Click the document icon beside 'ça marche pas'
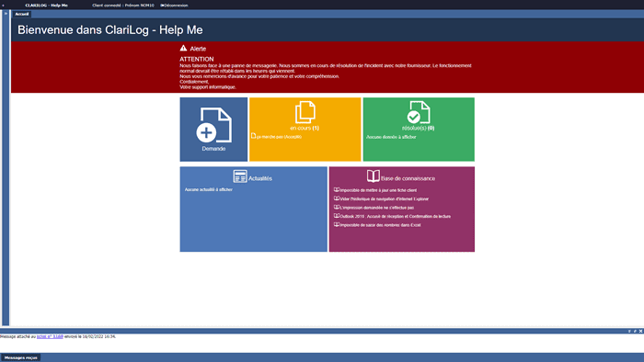The image size is (644, 362). click(x=253, y=136)
